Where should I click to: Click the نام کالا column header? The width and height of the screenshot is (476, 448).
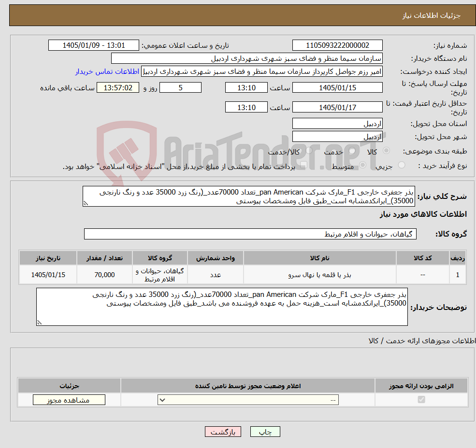coord(319,258)
